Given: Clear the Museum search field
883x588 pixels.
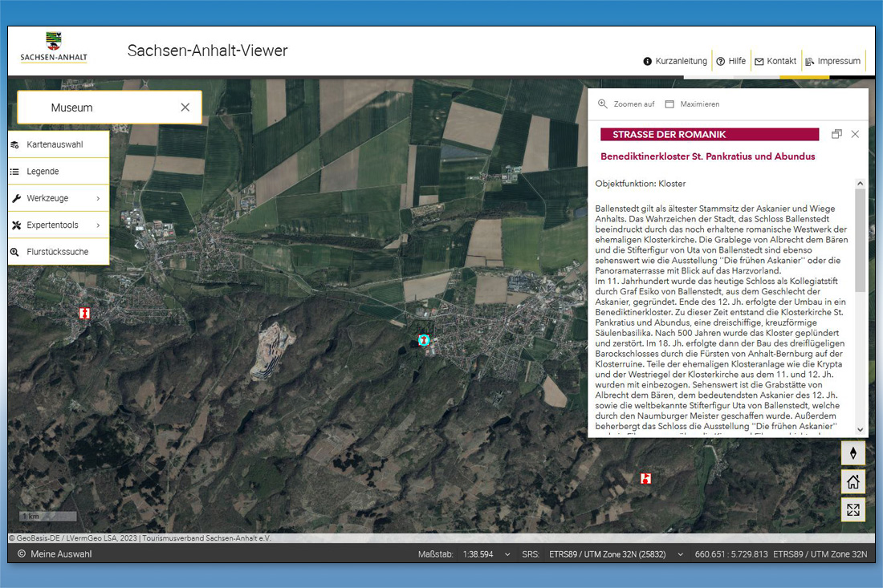Looking at the screenshot, I should pyautogui.click(x=185, y=107).
